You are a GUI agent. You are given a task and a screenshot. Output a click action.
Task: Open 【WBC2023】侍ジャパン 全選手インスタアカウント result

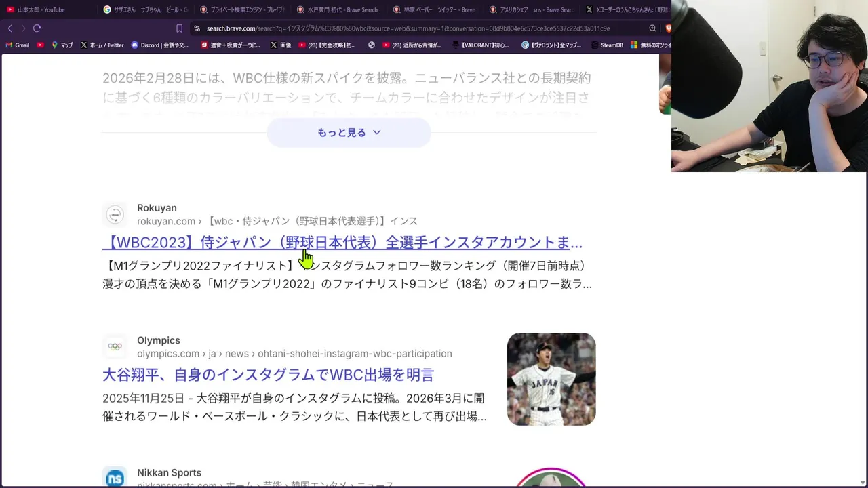(342, 243)
